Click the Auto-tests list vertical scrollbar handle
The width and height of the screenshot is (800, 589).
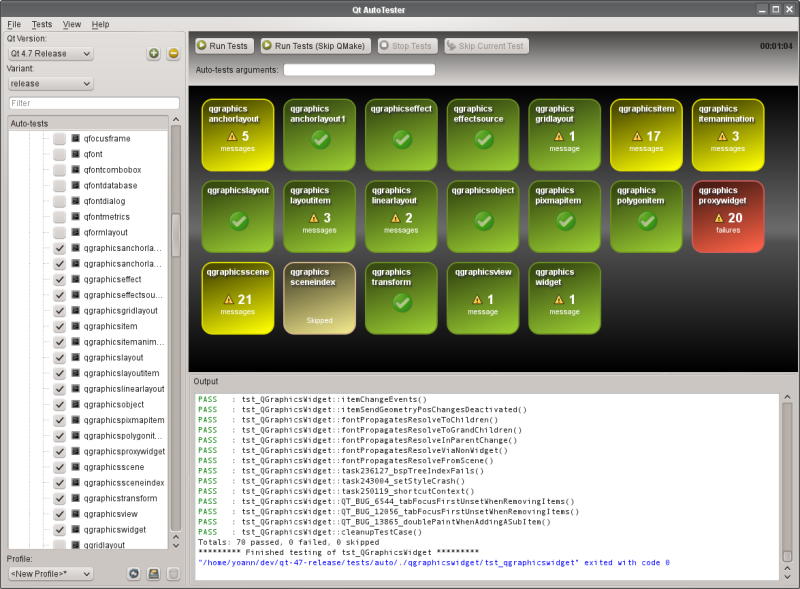(176, 235)
